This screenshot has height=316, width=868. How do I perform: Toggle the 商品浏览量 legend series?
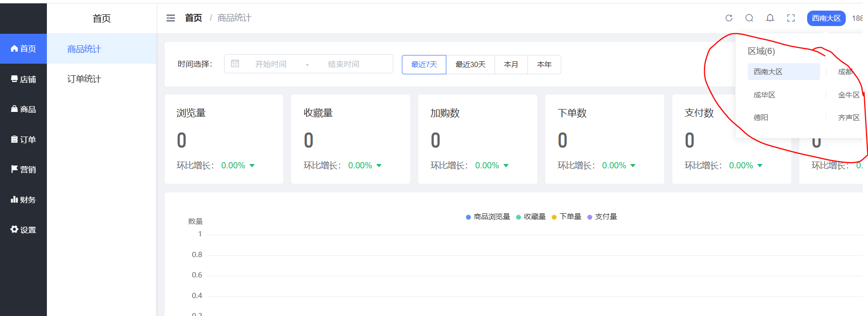coord(488,217)
